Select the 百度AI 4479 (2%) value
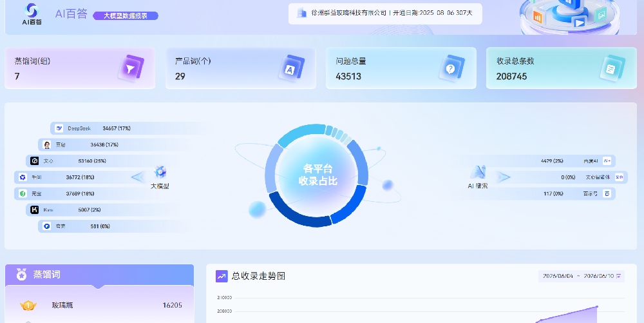Screen dimensions: 644x323 pos(552,161)
